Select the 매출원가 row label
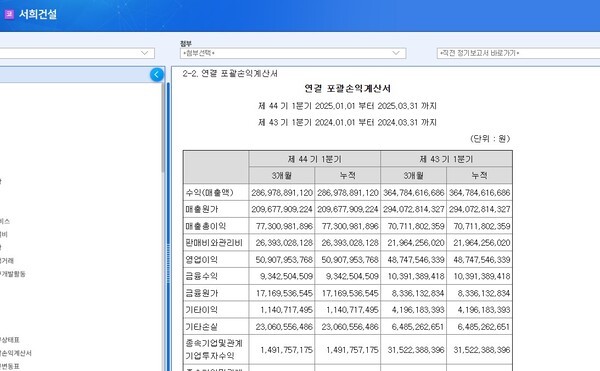Image resolution: width=600 pixels, height=371 pixels. (x=202, y=209)
